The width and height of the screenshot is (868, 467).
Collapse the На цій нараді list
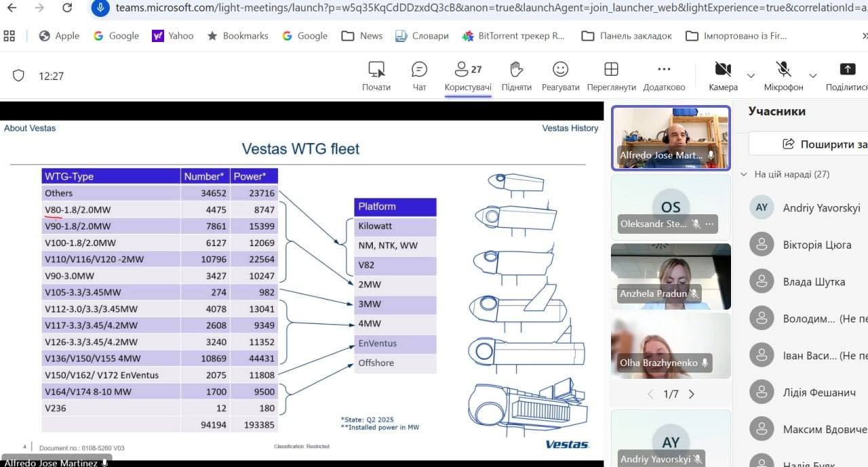[745, 174]
